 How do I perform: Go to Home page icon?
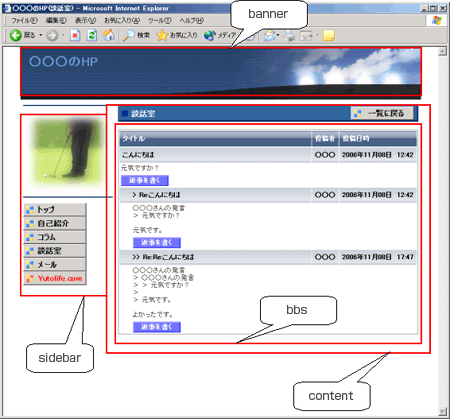[x=109, y=35]
